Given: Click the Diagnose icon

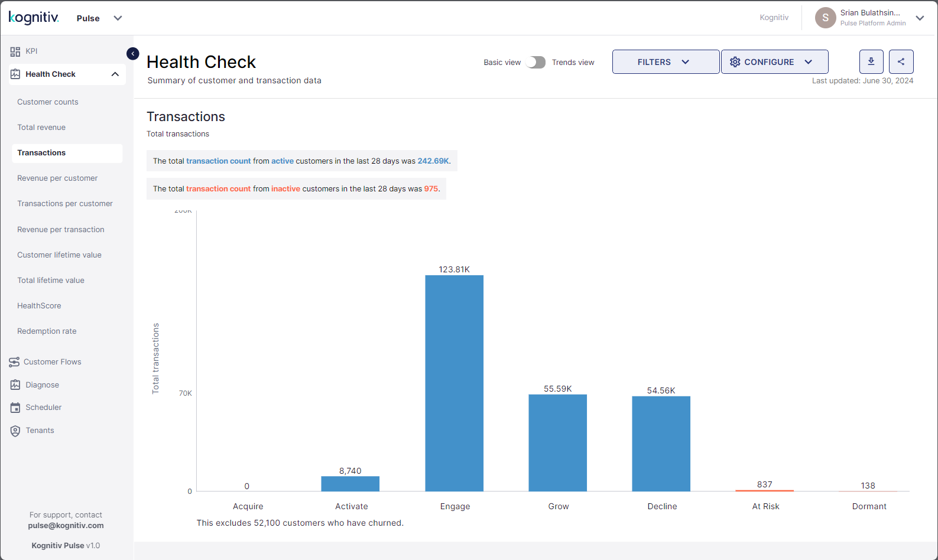Looking at the screenshot, I should coord(15,385).
